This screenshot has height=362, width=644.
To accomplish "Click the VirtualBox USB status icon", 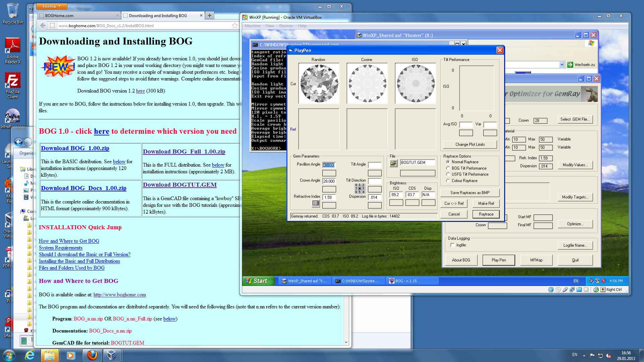I will click(x=565, y=290).
